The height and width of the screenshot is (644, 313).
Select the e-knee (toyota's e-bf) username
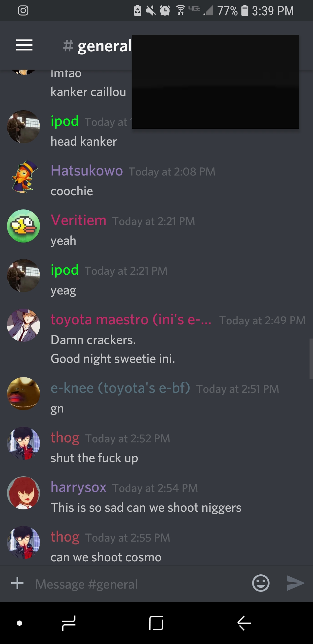click(120, 388)
